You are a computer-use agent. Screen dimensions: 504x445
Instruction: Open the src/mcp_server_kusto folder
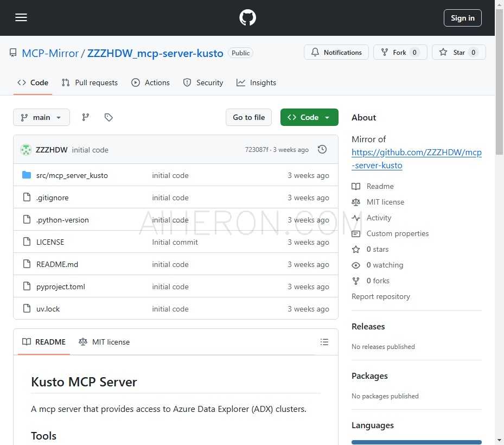72,175
